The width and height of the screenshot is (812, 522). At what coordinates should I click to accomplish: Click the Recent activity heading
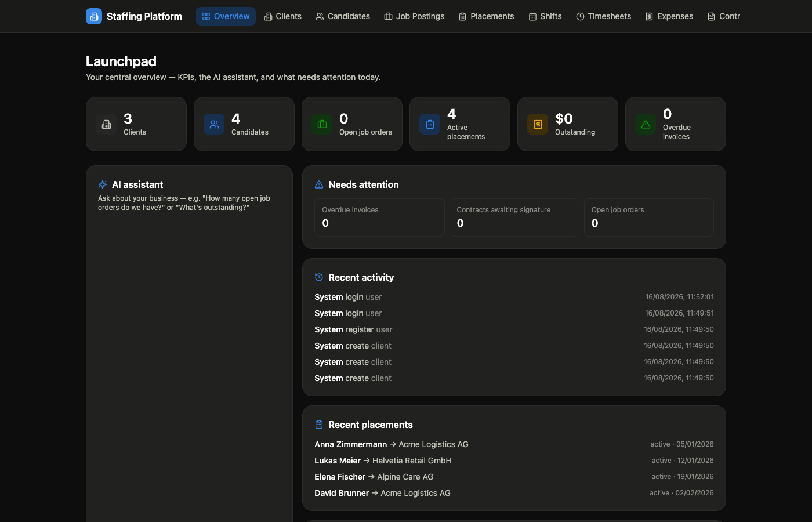click(361, 277)
